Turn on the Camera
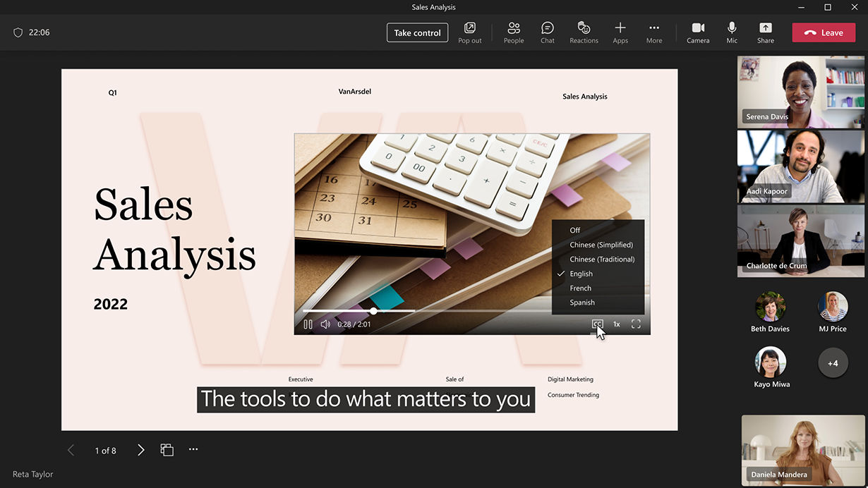This screenshot has width=868, height=488. (x=697, y=32)
